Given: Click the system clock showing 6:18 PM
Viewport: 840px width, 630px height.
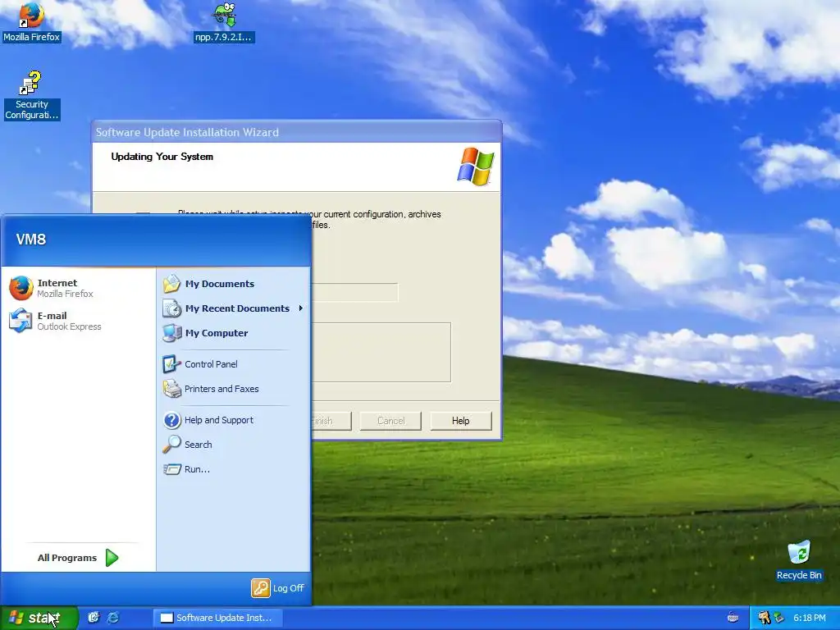Looking at the screenshot, I should click(x=810, y=619).
